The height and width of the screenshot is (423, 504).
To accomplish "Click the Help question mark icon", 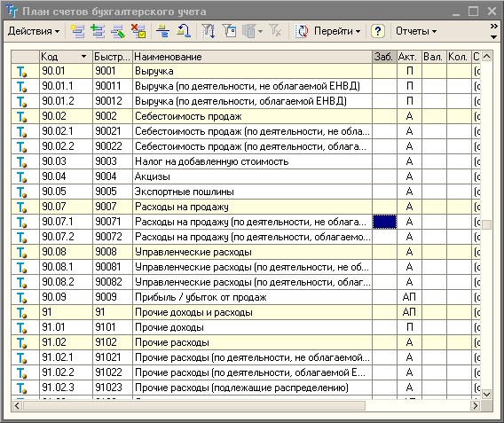I will click(378, 31).
